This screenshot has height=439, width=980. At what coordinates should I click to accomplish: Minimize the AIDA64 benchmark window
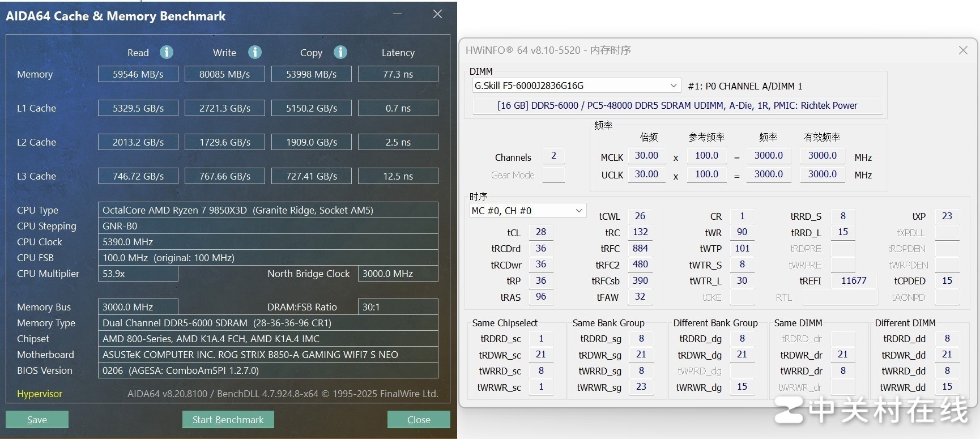(398, 14)
